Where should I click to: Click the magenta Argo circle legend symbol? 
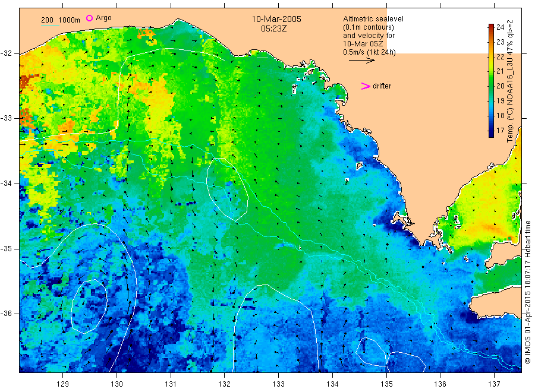[89, 18]
